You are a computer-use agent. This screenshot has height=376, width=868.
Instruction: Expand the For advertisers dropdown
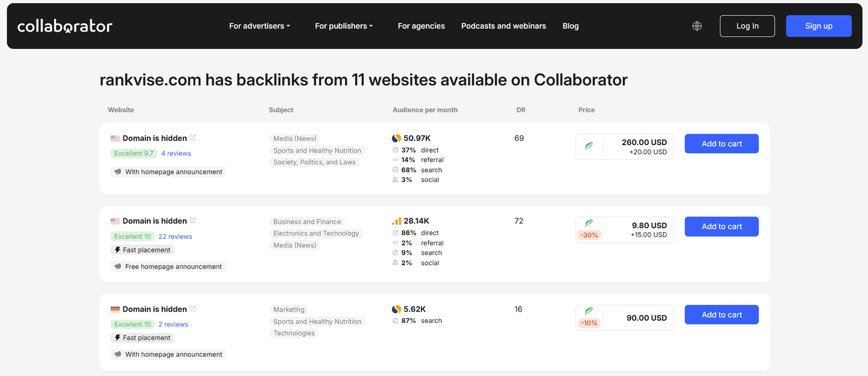(x=259, y=26)
